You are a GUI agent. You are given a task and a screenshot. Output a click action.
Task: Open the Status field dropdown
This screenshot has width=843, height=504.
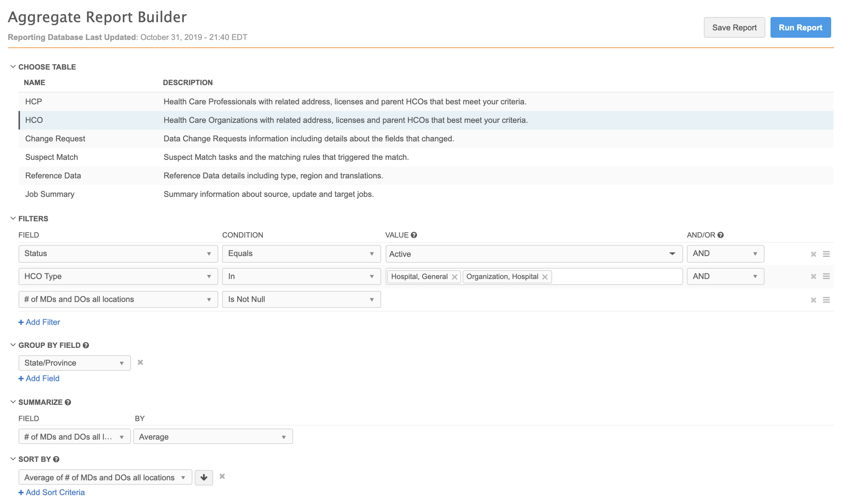point(118,254)
